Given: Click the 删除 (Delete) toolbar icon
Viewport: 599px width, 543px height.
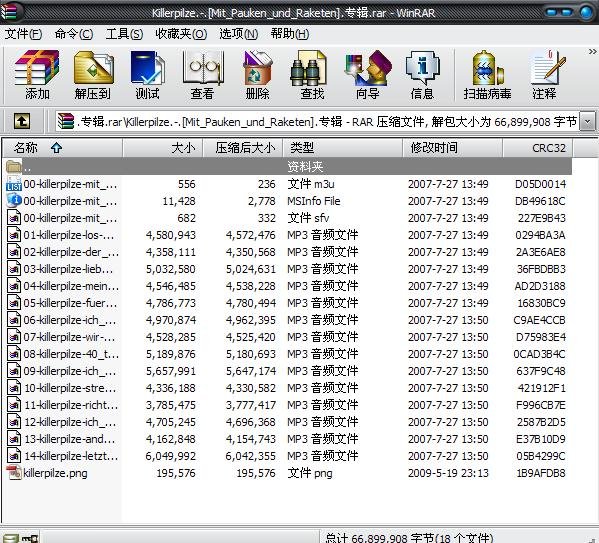Looking at the screenshot, I should click(257, 75).
